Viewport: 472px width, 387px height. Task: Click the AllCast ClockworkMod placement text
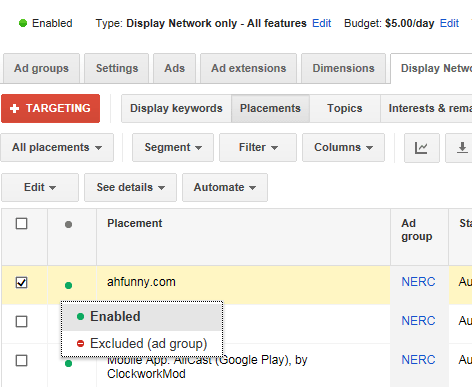tap(207, 367)
